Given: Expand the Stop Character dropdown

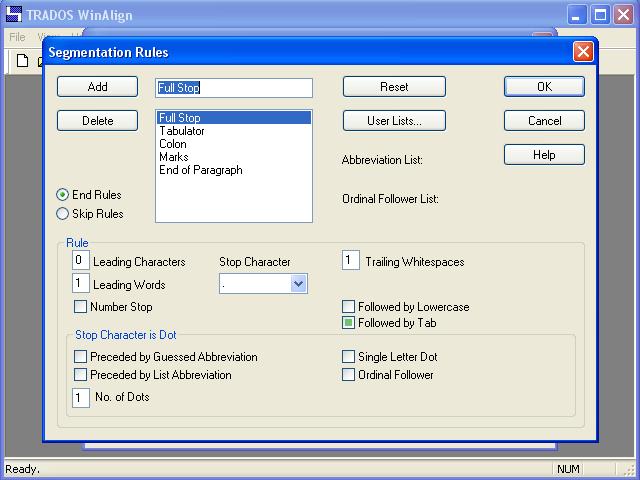Looking at the screenshot, I should tap(298, 284).
